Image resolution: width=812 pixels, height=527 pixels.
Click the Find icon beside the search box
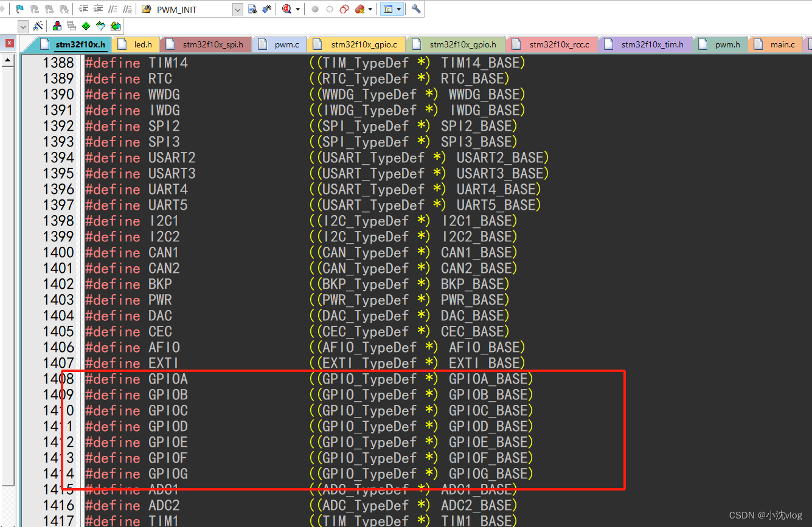[x=252, y=9]
